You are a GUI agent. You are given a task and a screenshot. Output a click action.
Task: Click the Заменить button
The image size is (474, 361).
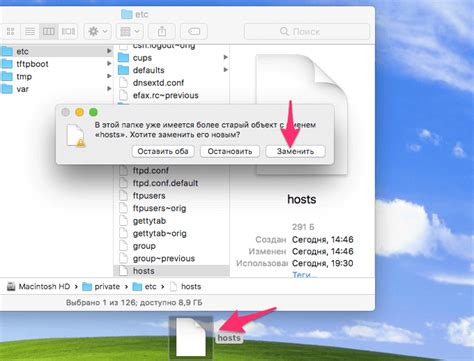point(295,151)
